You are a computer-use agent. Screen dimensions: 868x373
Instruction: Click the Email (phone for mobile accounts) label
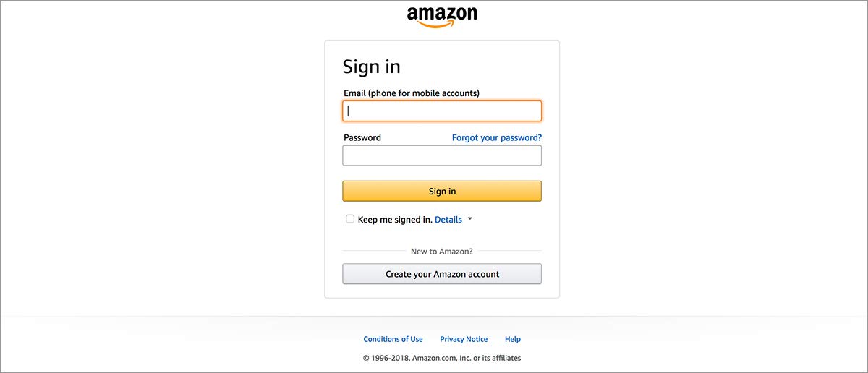point(412,93)
